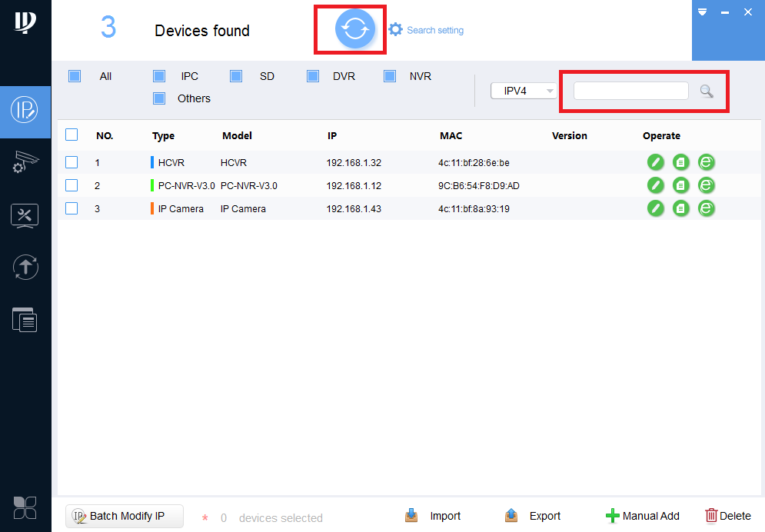Viewport: 765px width, 532px height.
Task: Toggle the select-all checkbox in table header
Action: [x=72, y=134]
